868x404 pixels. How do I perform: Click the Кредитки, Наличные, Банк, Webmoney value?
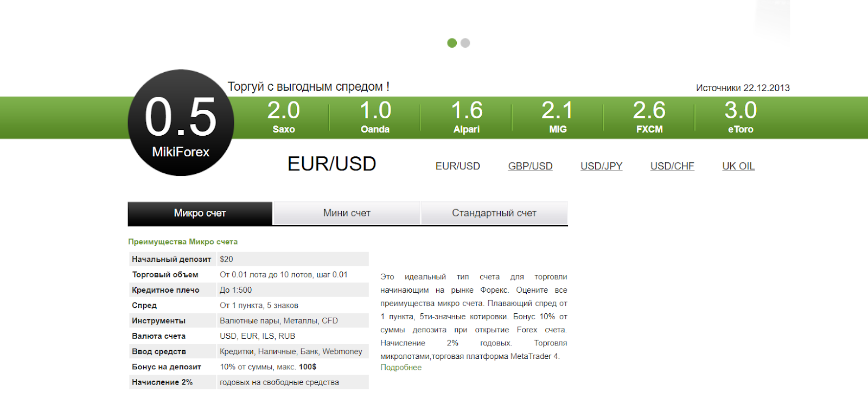tap(291, 351)
